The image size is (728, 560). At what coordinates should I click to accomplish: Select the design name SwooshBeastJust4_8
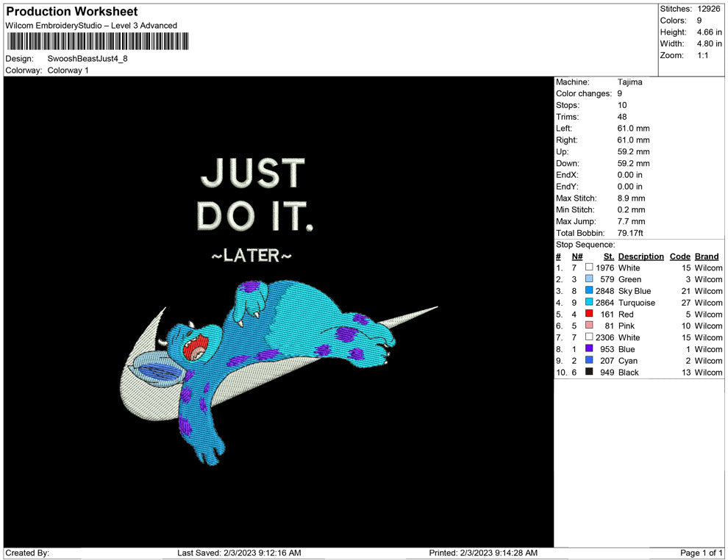[x=88, y=59]
